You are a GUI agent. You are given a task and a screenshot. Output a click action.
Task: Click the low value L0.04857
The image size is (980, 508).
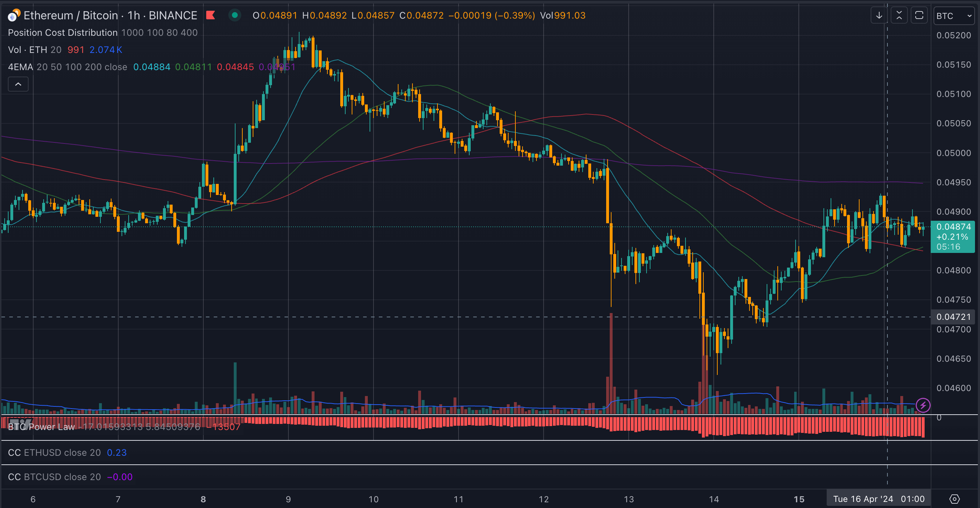click(373, 16)
